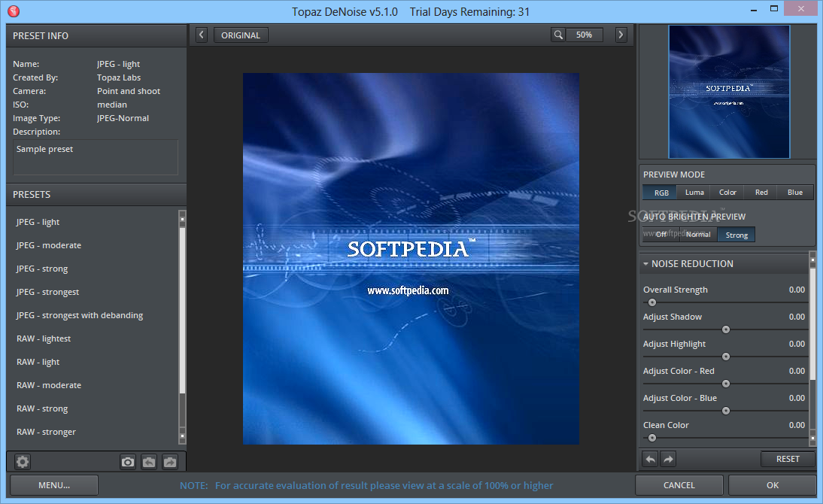Select the JPEG - light preset

pyautogui.click(x=38, y=222)
